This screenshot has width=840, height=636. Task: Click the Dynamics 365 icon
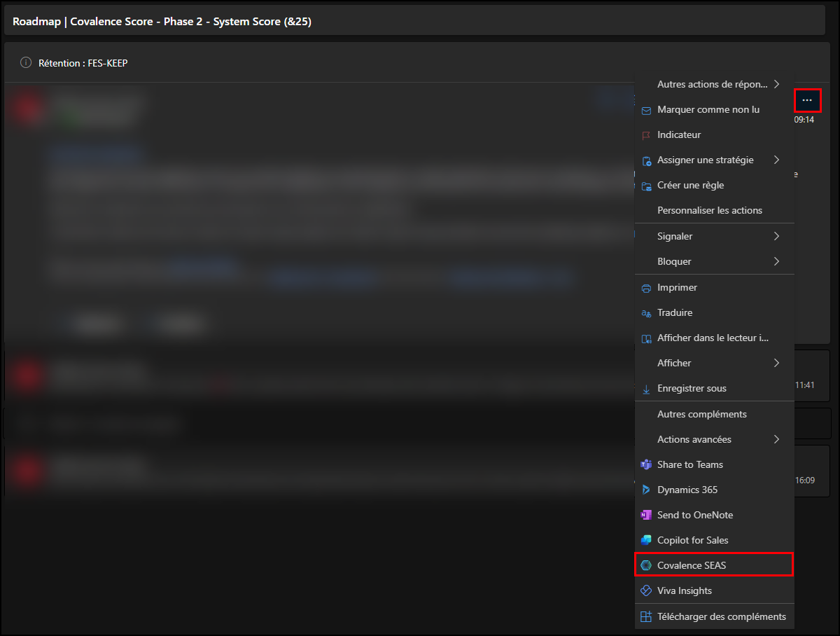coord(646,490)
